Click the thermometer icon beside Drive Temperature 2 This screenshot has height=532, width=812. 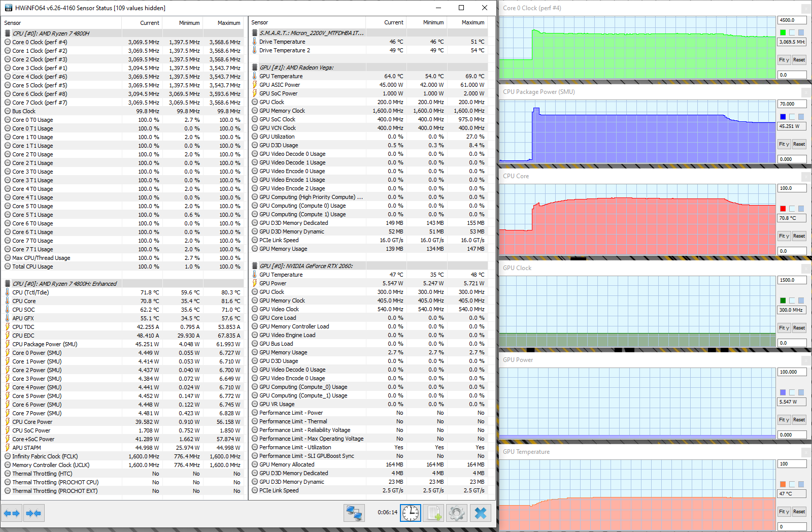point(255,50)
